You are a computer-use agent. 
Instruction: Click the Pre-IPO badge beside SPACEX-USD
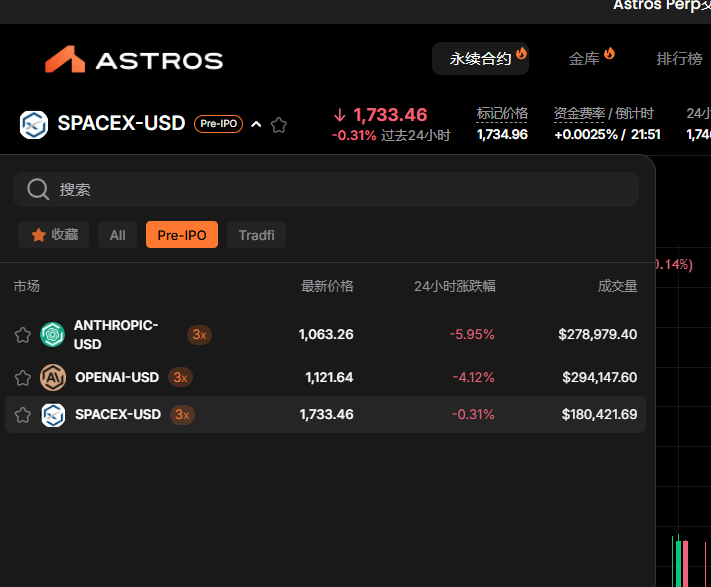point(219,124)
